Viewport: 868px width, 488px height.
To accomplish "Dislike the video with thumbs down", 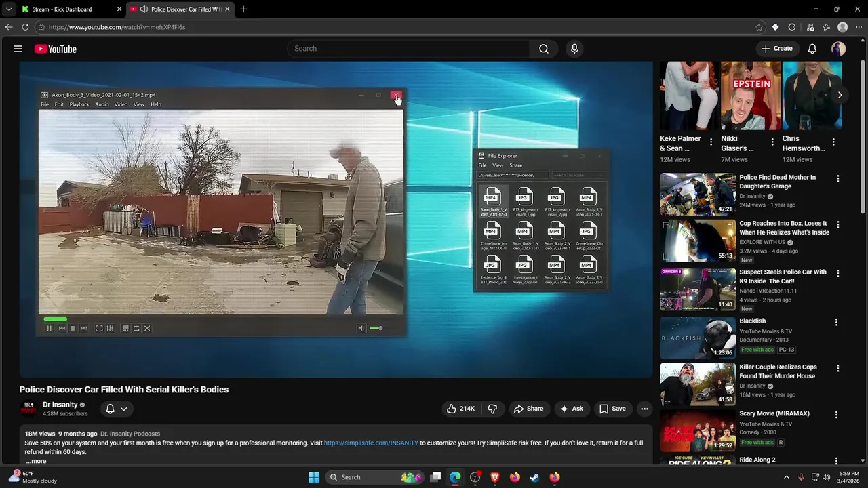I will click(x=492, y=409).
